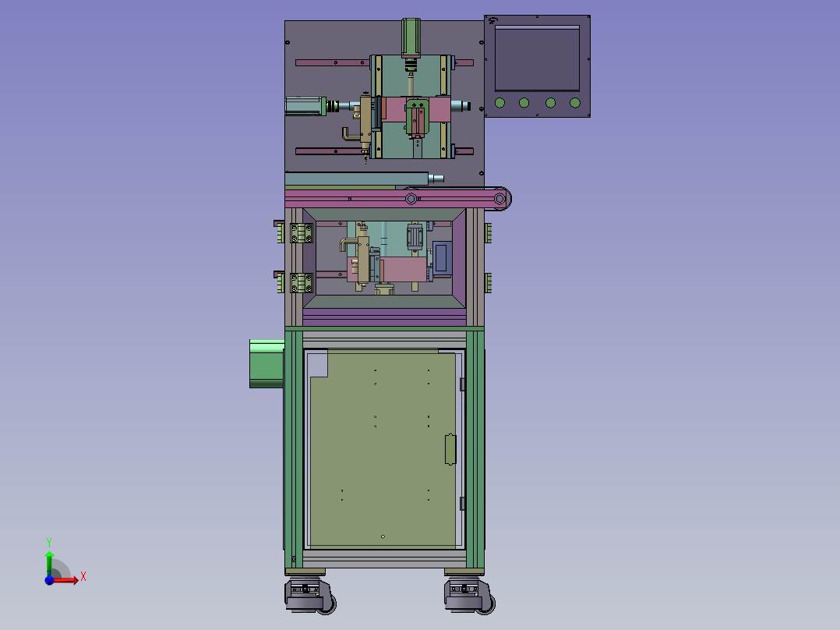Image resolution: width=840 pixels, height=630 pixels.
Task: Select the upper-left hinge block on the frame
Action: click(x=301, y=233)
